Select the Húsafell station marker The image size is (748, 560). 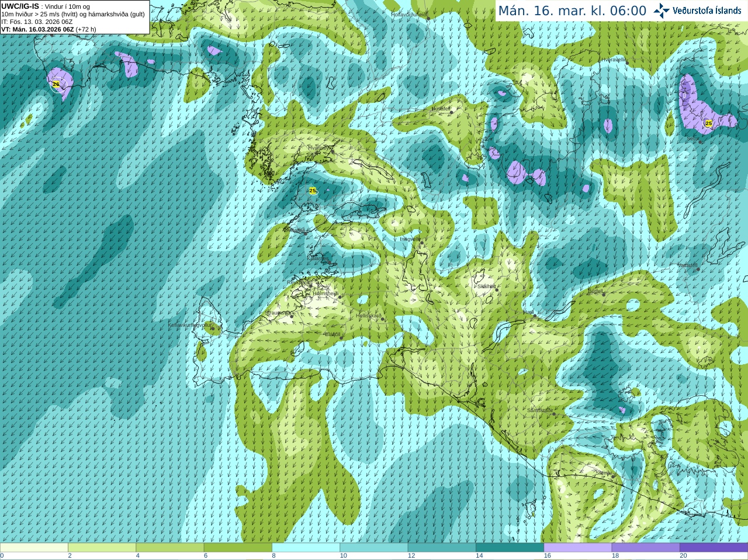[x=451, y=112]
